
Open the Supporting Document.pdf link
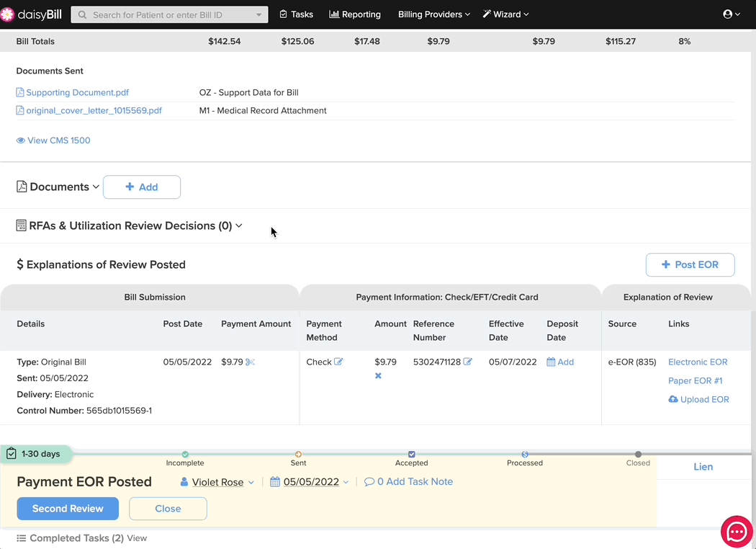[77, 93]
